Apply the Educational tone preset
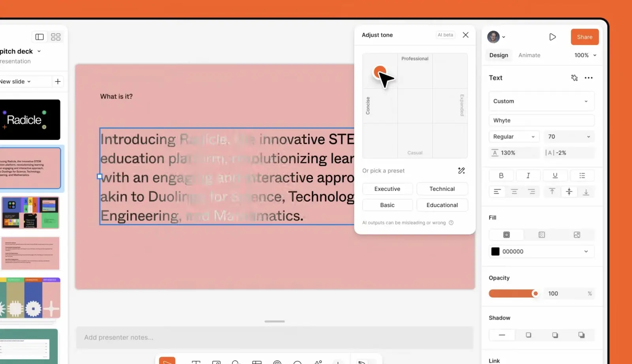The width and height of the screenshot is (632, 364). coord(442,205)
